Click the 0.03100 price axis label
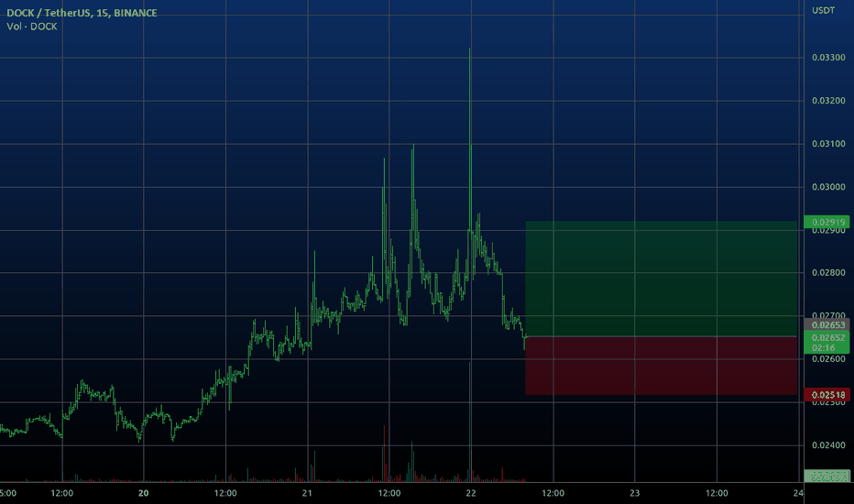The image size is (854, 504). (x=828, y=144)
